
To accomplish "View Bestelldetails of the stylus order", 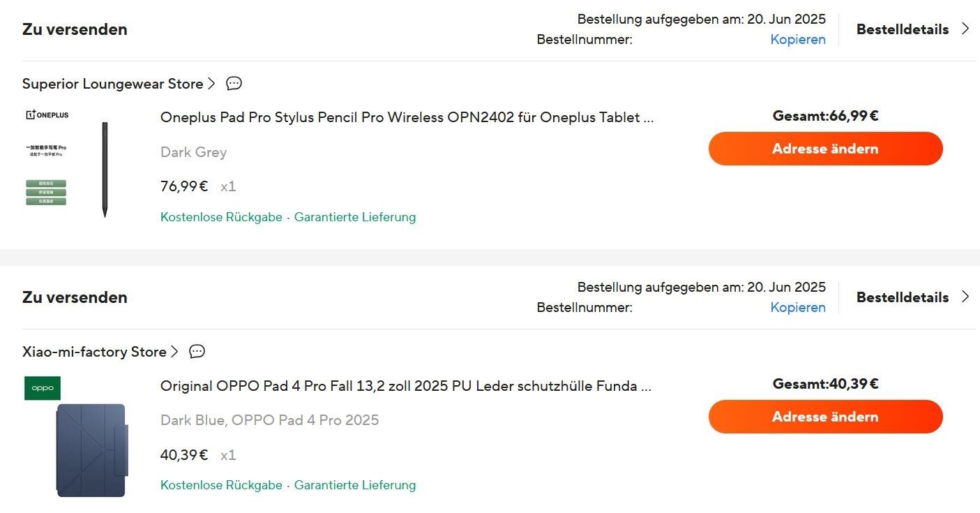I will click(902, 29).
